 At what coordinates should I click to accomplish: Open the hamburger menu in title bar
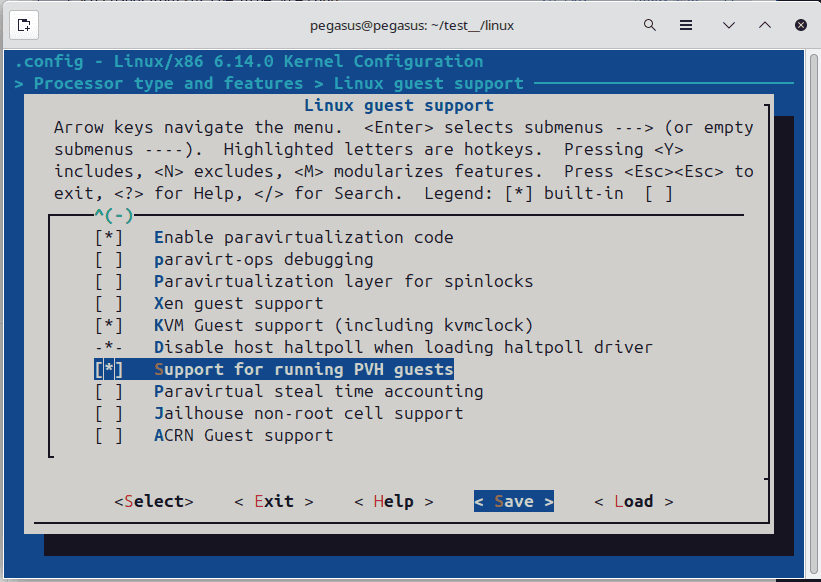686,24
